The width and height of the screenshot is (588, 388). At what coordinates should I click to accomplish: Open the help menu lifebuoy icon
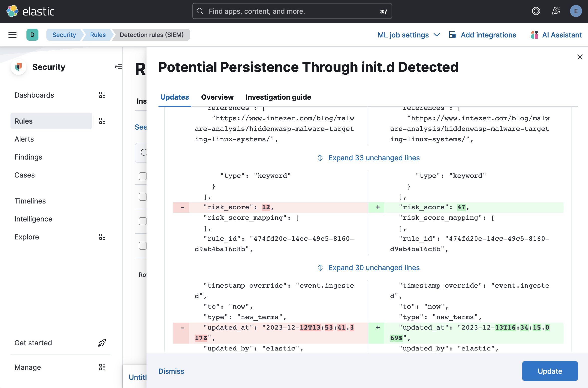(x=536, y=11)
